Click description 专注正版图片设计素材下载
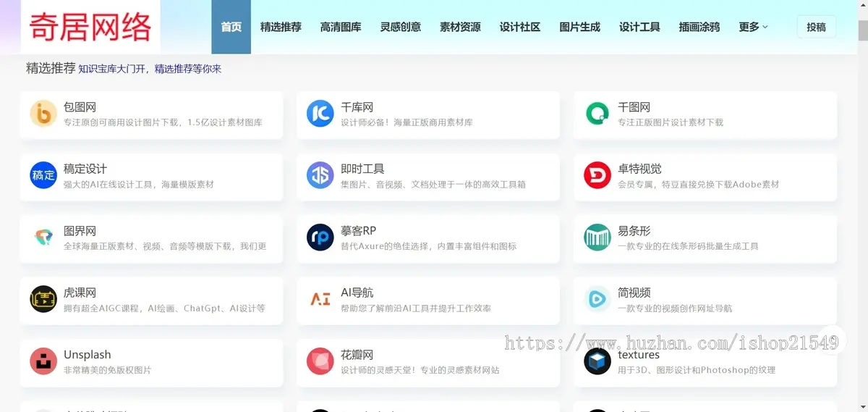This screenshot has width=868, height=412. coord(671,122)
